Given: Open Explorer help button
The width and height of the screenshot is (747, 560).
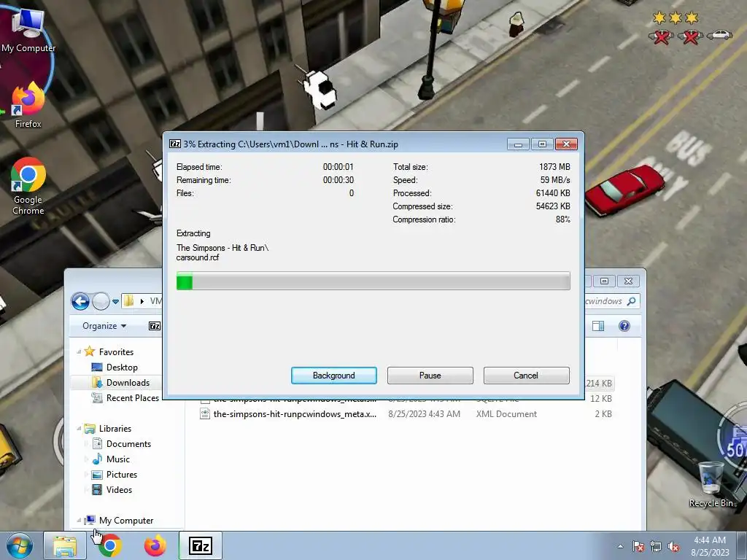Looking at the screenshot, I should [x=624, y=326].
